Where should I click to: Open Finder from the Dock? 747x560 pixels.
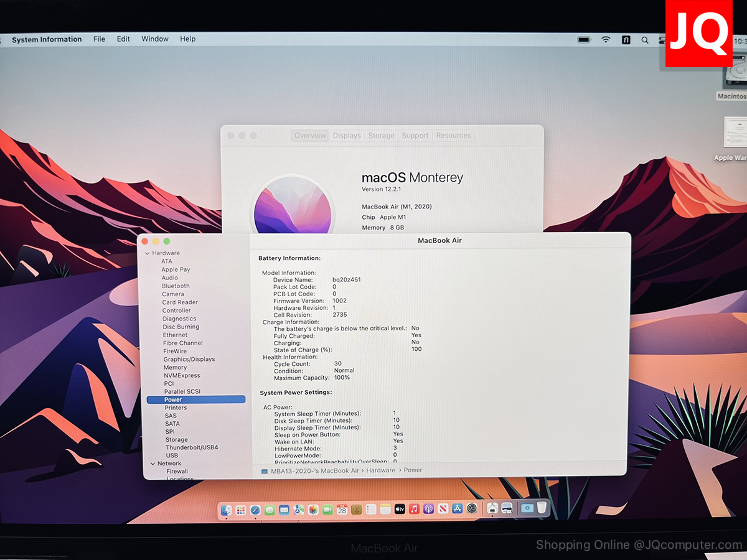(227, 510)
